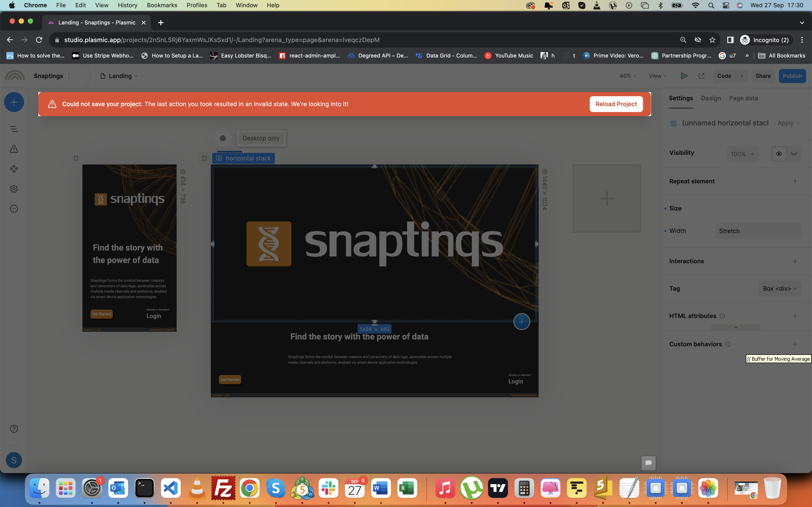Image resolution: width=812 pixels, height=507 pixels.
Task: Click the green preview play icon
Action: click(684, 76)
